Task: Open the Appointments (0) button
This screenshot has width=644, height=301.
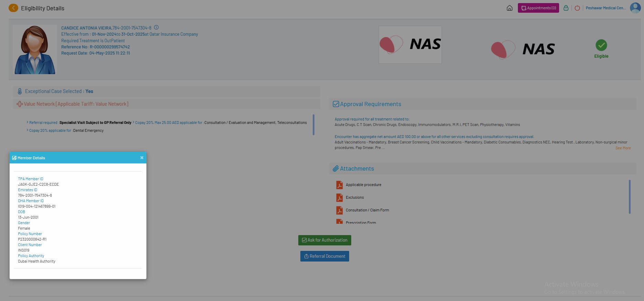Action: [x=538, y=8]
